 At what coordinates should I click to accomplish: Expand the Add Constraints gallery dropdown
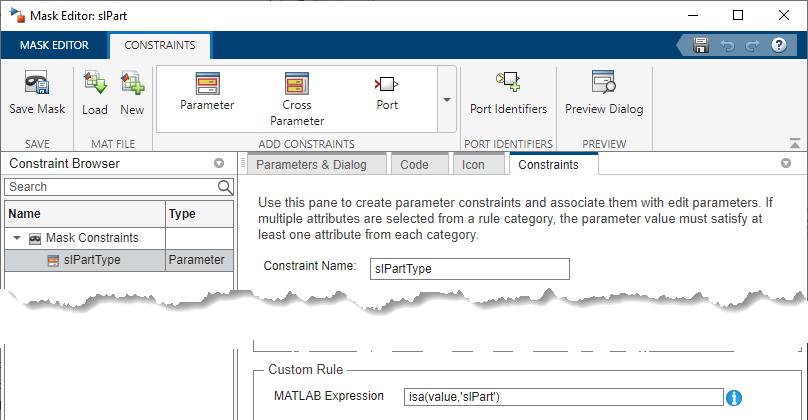click(x=445, y=100)
